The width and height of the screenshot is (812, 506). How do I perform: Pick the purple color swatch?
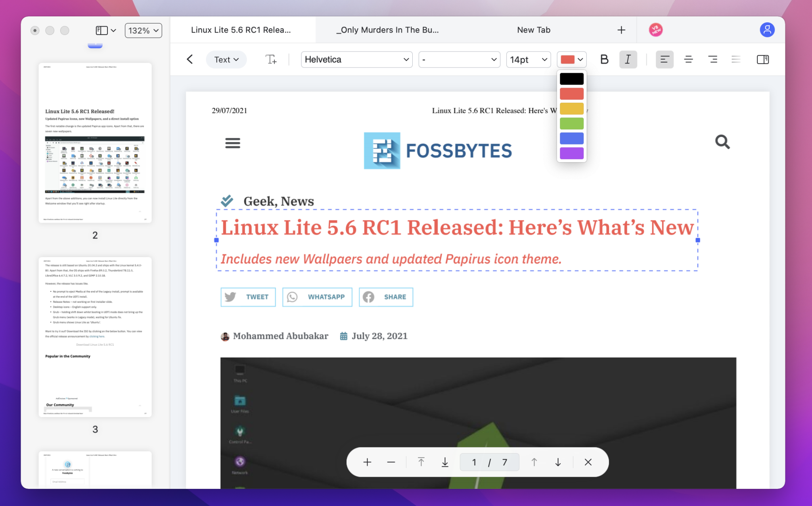tap(571, 153)
